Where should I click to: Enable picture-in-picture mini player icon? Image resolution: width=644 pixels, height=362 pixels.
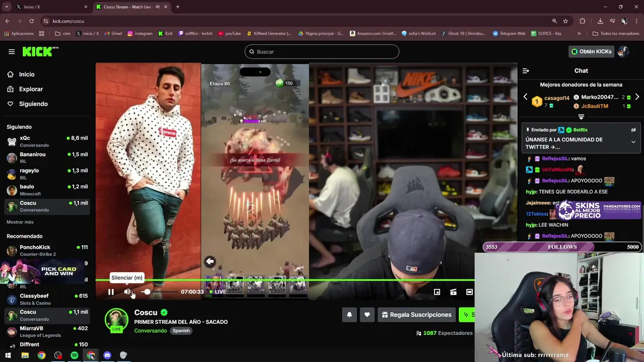(437, 292)
